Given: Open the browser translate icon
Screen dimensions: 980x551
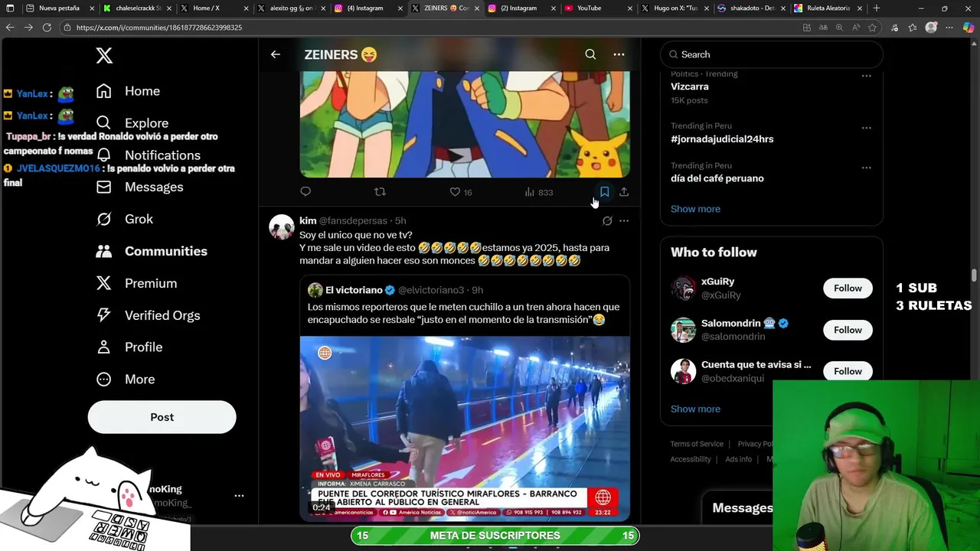Looking at the screenshot, I should (x=823, y=28).
